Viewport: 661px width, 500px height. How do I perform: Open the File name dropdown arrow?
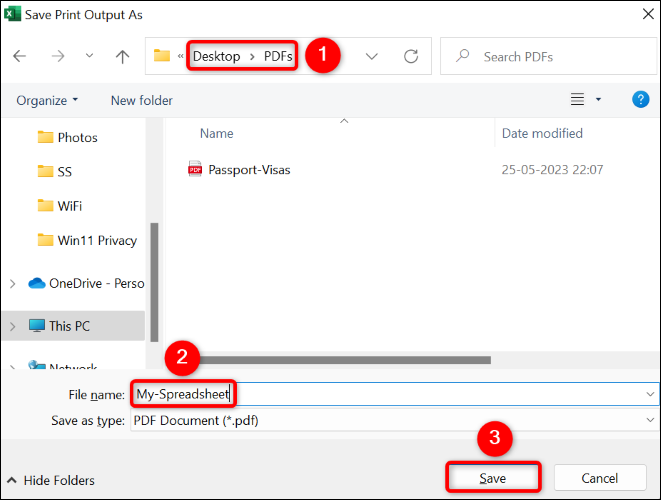(650, 394)
